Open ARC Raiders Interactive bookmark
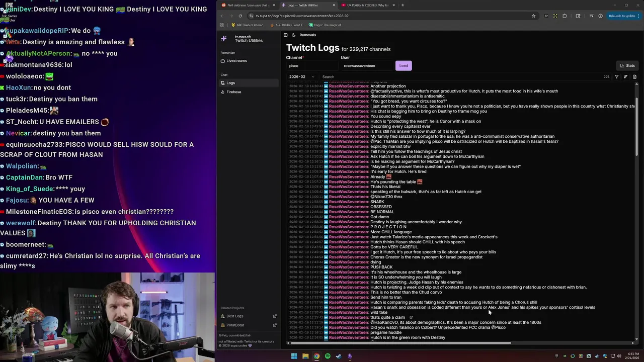 pyautogui.click(x=248, y=25)
